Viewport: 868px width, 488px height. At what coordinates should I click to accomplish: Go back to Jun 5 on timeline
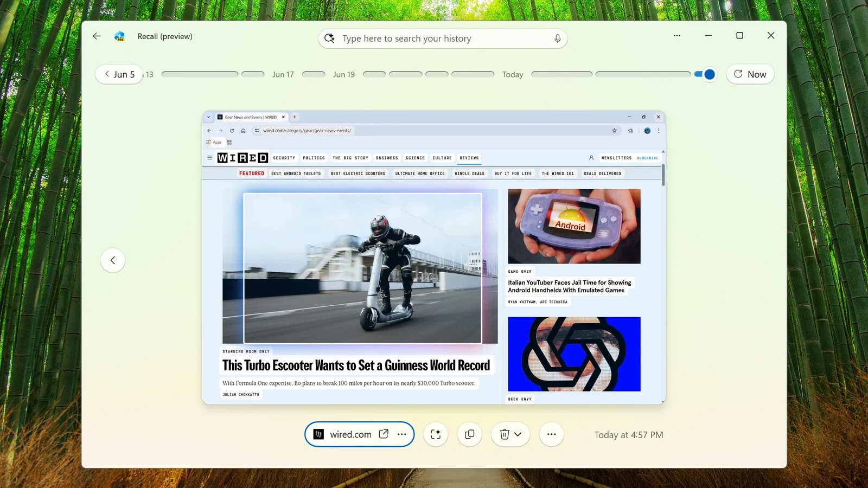tap(119, 74)
